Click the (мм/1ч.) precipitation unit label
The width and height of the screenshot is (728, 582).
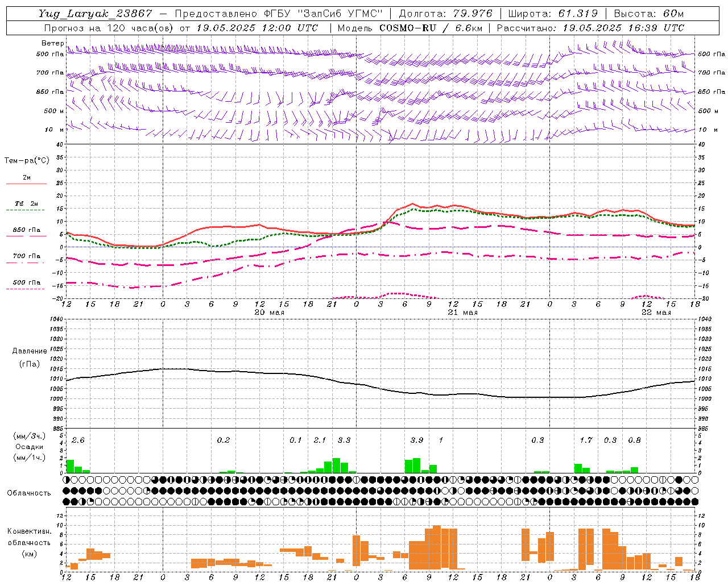coord(29,458)
